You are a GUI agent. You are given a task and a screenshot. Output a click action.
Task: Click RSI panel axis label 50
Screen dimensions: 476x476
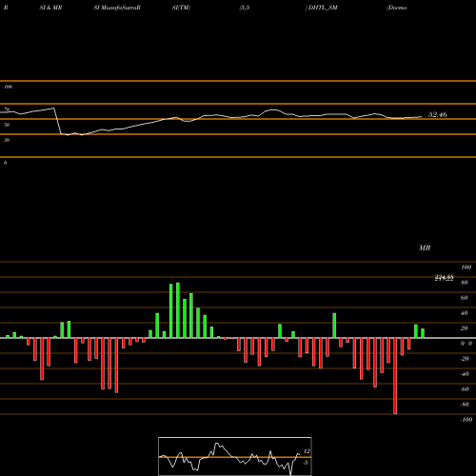tap(7, 125)
